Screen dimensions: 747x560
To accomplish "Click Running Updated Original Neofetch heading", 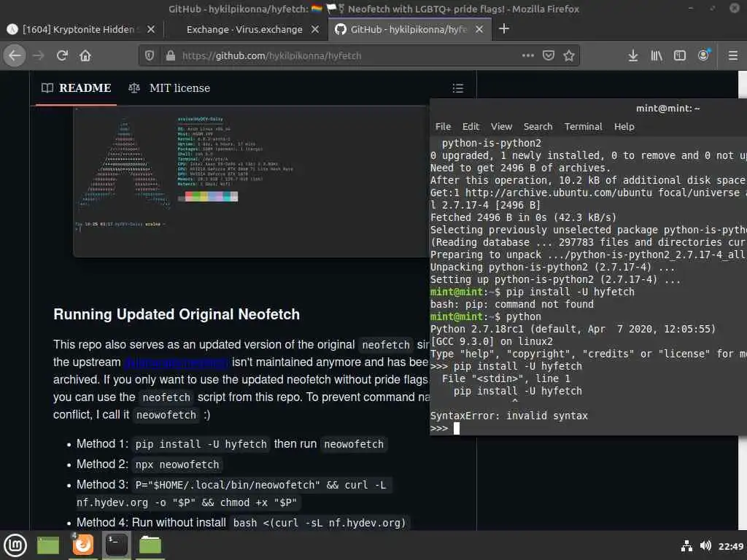I will 177,314.
